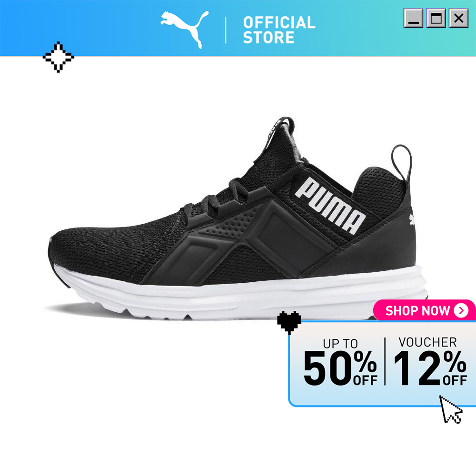Click the blue gradient header banner
This screenshot has height=476, width=476.
point(238,28)
